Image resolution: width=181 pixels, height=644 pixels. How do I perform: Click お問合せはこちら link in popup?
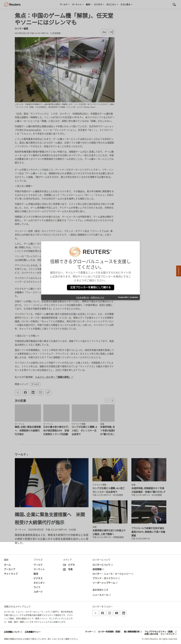pyautogui.click(x=97, y=297)
